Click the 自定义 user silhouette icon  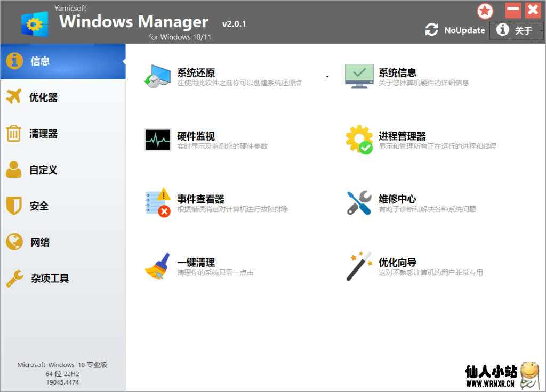[x=13, y=169]
